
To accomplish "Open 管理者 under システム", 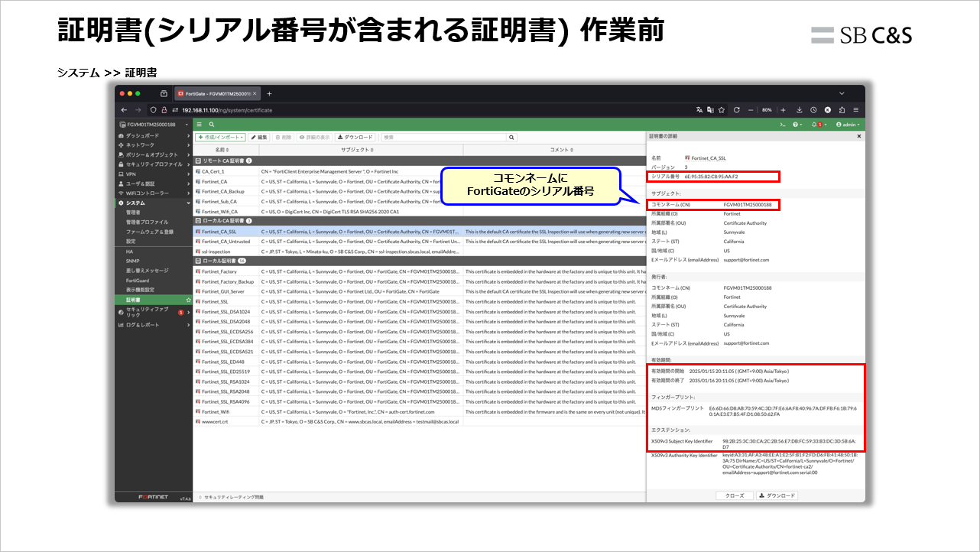I will click(134, 213).
